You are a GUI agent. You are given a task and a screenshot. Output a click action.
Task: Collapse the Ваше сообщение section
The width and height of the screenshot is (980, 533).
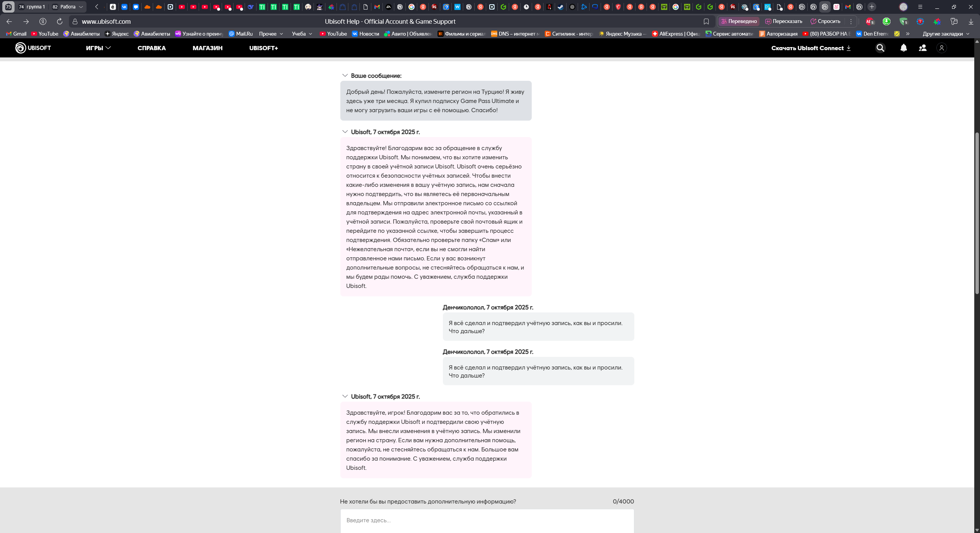(345, 75)
